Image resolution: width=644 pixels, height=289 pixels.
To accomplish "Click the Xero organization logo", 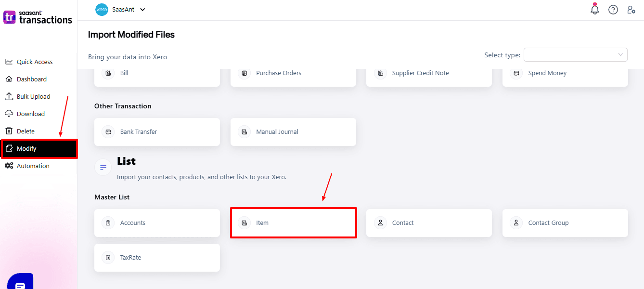I will tap(102, 10).
